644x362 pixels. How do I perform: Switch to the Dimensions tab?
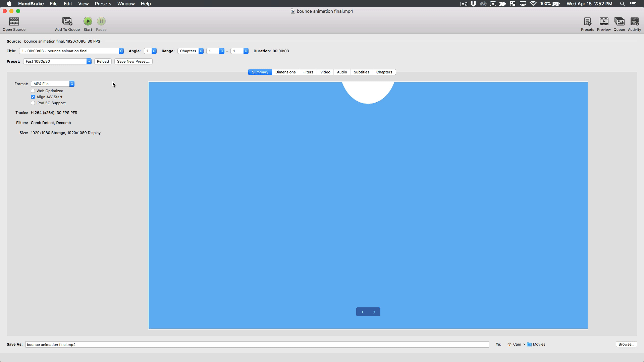pyautogui.click(x=285, y=72)
